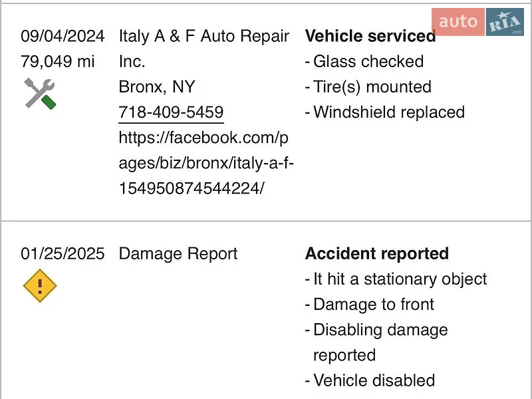Call the 718-409-5459 phone number link

point(171,112)
